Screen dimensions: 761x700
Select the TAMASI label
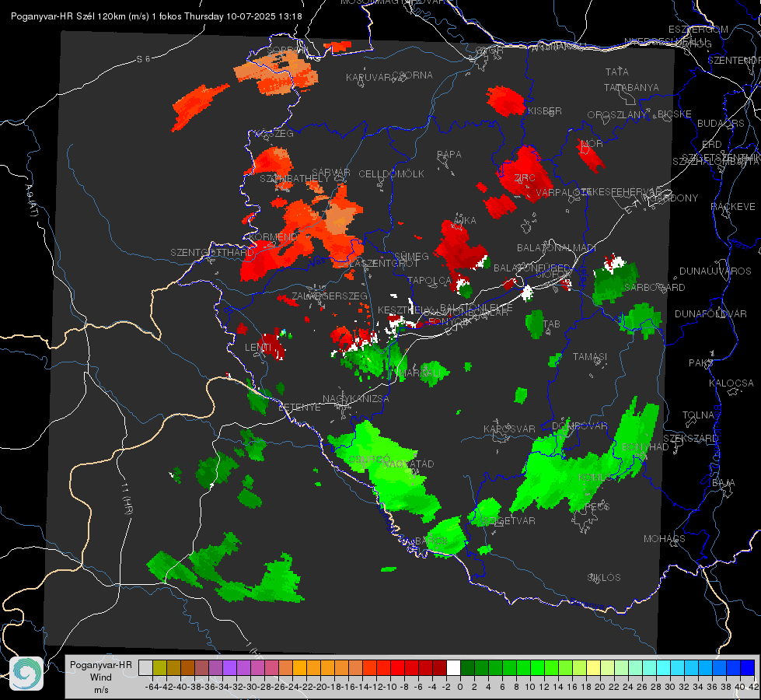point(590,357)
